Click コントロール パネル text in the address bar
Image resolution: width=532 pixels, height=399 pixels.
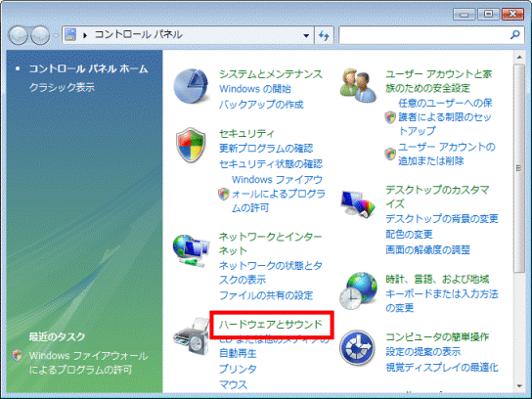coord(139,34)
